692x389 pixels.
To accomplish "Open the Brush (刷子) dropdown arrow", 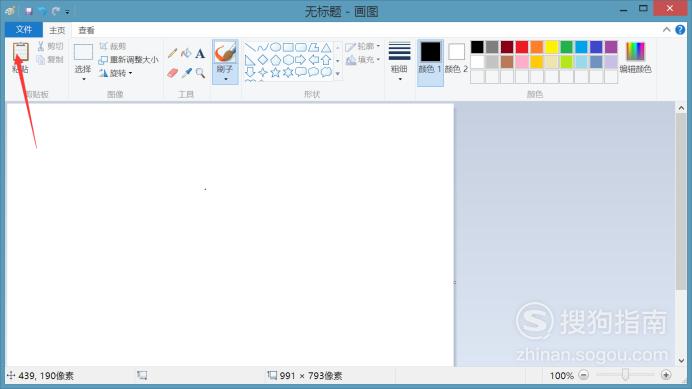I will tap(226, 79).
